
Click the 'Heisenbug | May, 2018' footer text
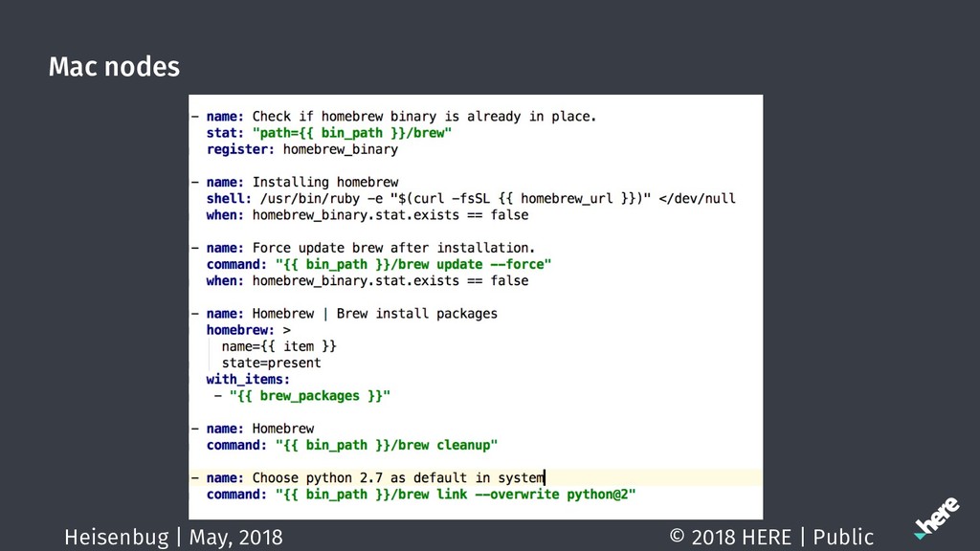coord(173,537)
